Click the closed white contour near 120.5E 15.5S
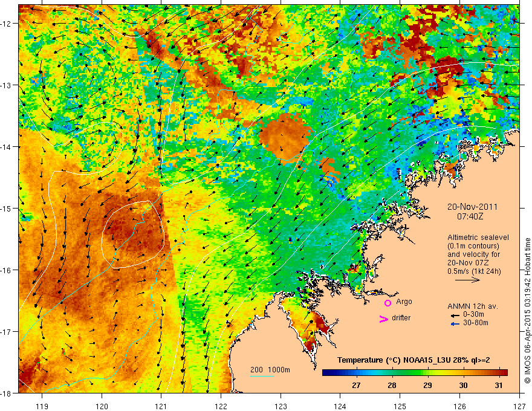Screen dimensions: 532x411 click(133, 235)
